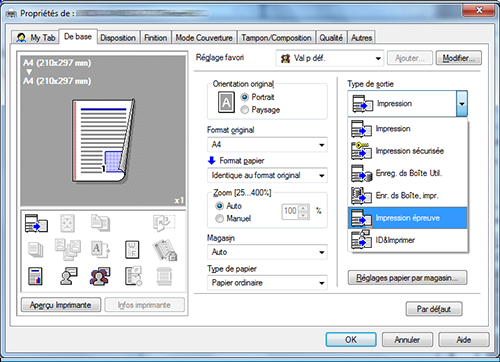The width and height of the screenshot is (500, 362).
Task: Click the zoom decrease arrow
Action: (x=304, y=215)
